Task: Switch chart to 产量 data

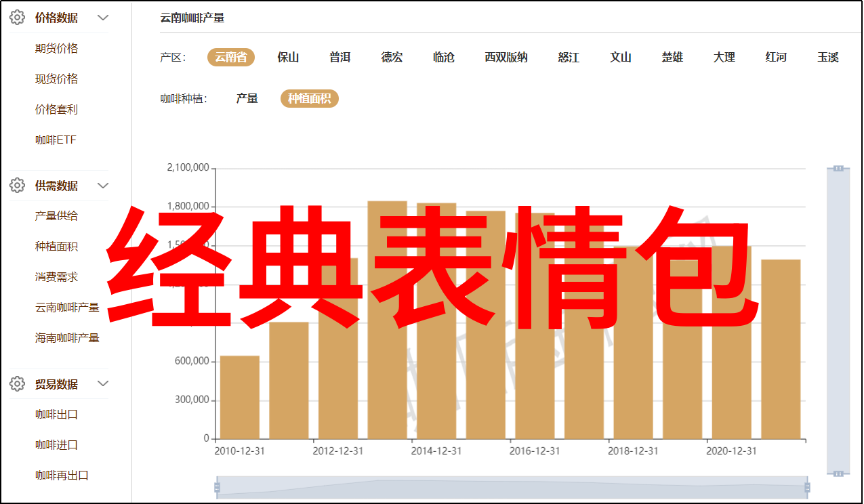Action: click(x=247, y=99)
